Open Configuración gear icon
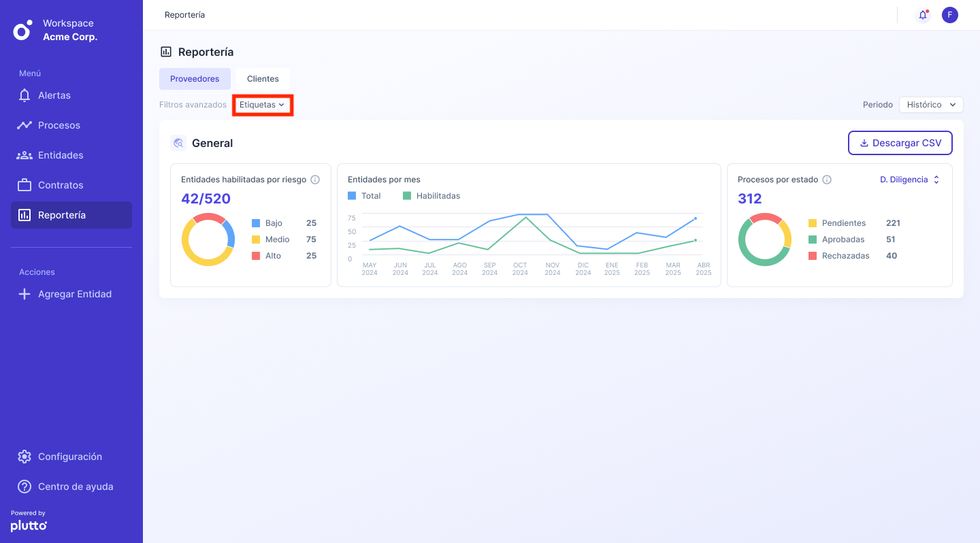 24,457
